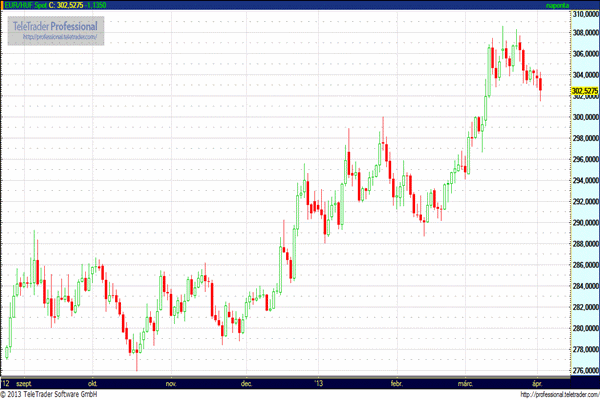This screenshot has height=400, width=600.
Task: Select the EUR/HUF Spot symbol title
Action: coord(26,5)
